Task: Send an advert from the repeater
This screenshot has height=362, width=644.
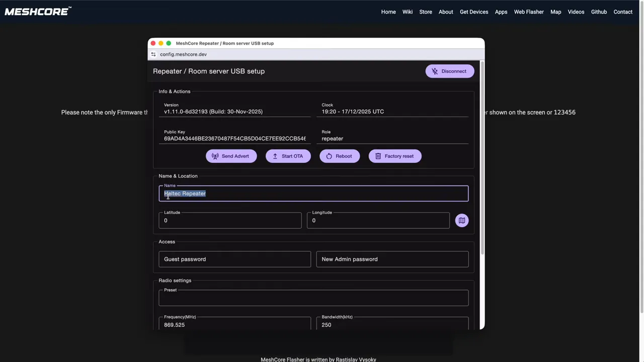Action: pyautogui.click(x=231, y=156)
